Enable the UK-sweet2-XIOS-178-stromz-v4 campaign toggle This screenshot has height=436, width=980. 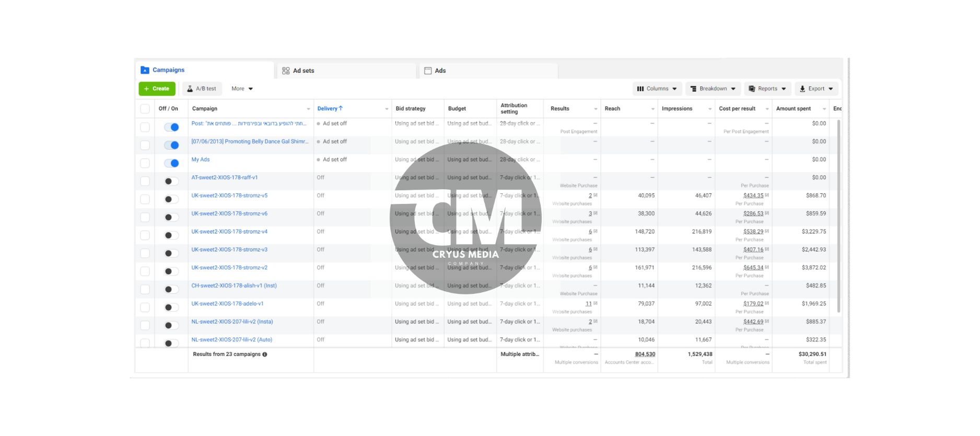tap(171, 235)
